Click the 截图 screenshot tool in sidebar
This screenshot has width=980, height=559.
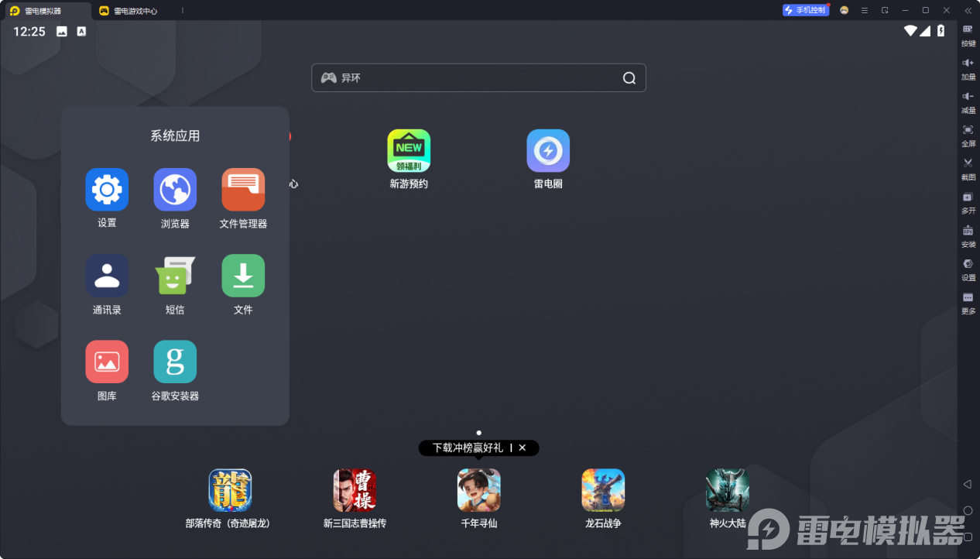[x=968, y=168]
